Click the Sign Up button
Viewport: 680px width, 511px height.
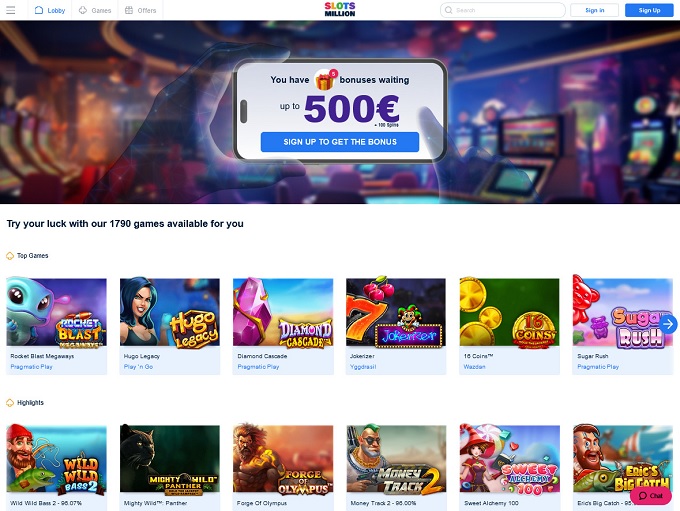pos(649,10)
